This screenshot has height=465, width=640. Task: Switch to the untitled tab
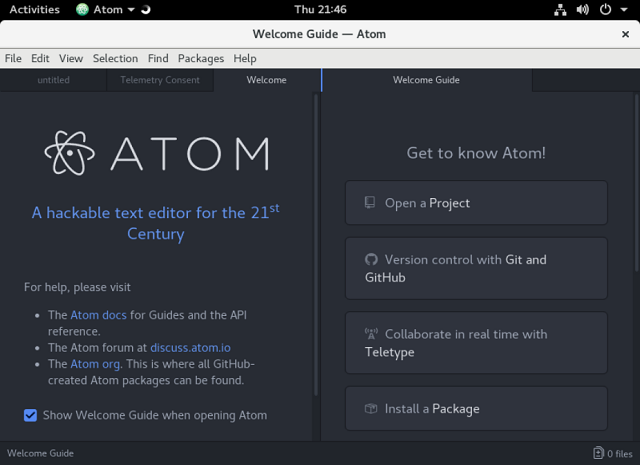coord(53,80)
